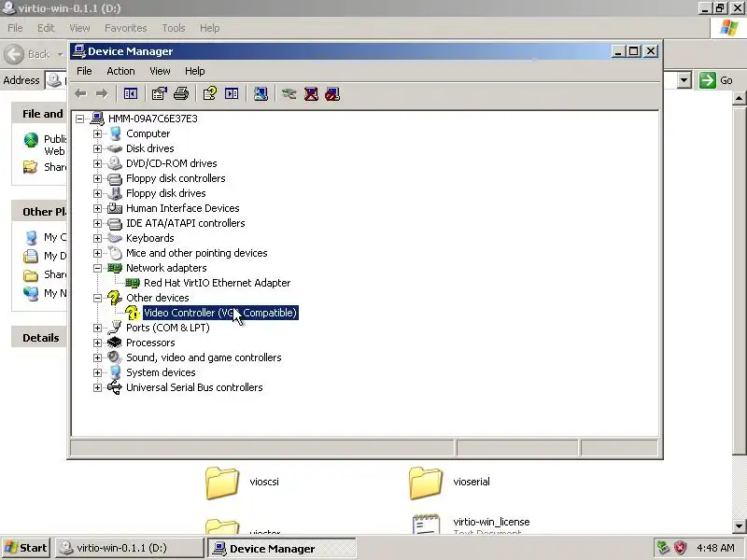Screen dimensions: 747x560
Task: Click the DVD/CD-ROM drives disc icon
Action: pos(114,163)
